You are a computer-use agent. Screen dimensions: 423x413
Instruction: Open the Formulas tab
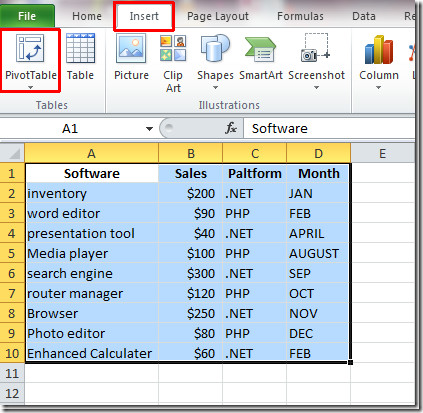coord(300,16)
